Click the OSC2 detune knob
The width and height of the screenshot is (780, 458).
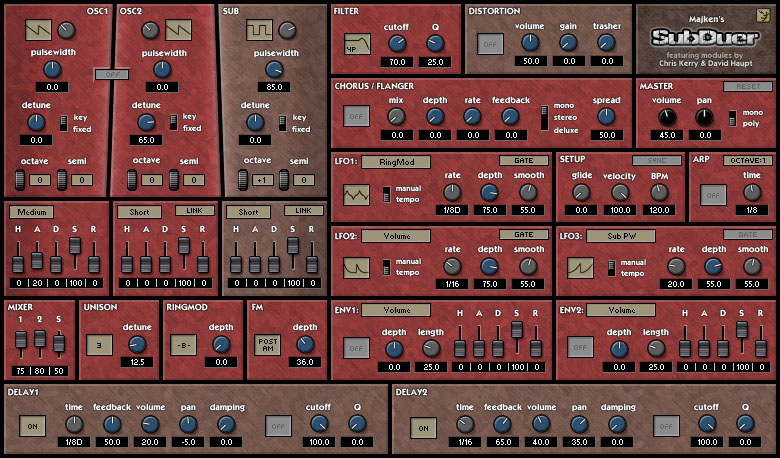pos(146,122)
